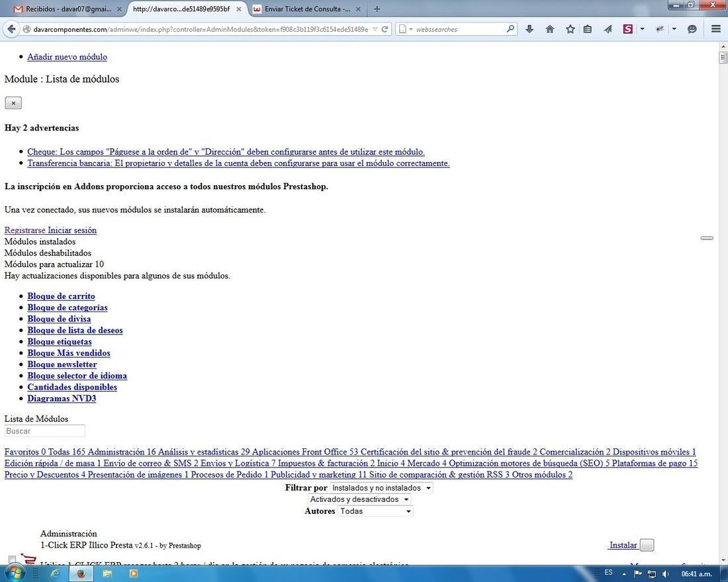Click the Registrarse link

[x=25, y=230]
